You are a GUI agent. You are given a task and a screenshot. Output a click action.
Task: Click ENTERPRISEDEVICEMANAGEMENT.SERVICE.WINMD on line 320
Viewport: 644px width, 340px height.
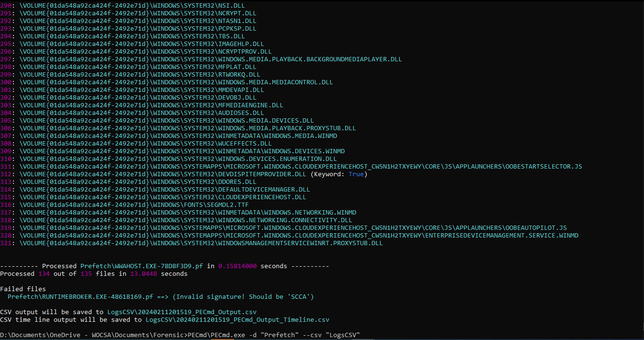coord(502,236)
